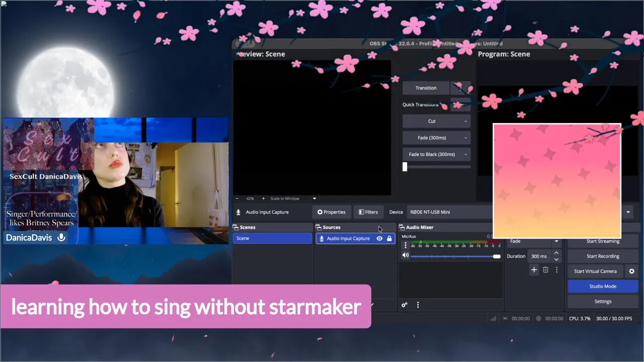Click the transition T-bar slider handle
This screenshot has height=362, width=644.
405,167
